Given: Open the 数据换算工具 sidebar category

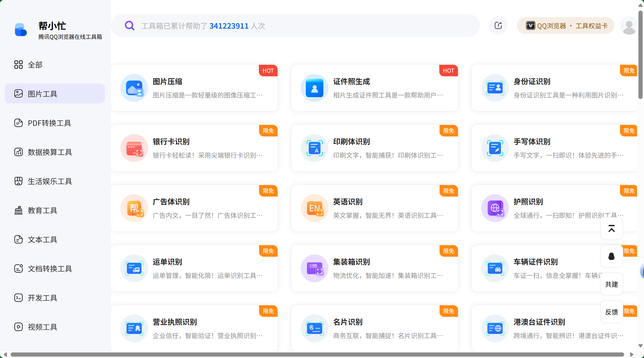Looking at the screenshot, I should [50, 152].
